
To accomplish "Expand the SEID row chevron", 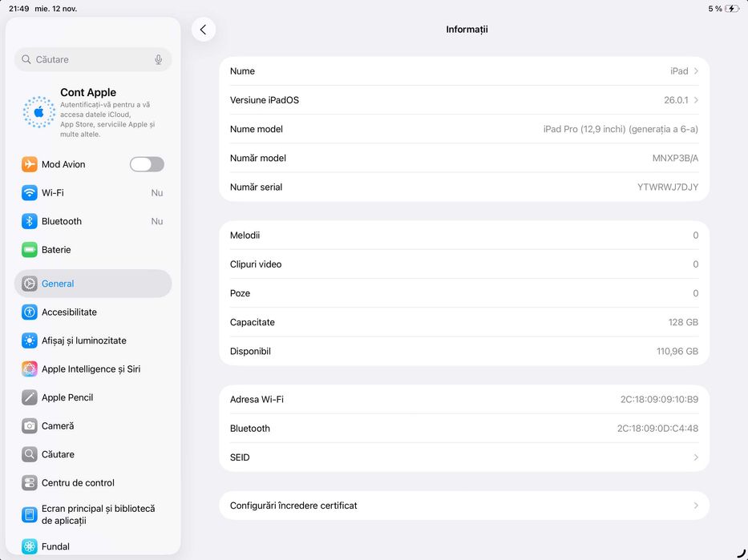I will [696, 457].
